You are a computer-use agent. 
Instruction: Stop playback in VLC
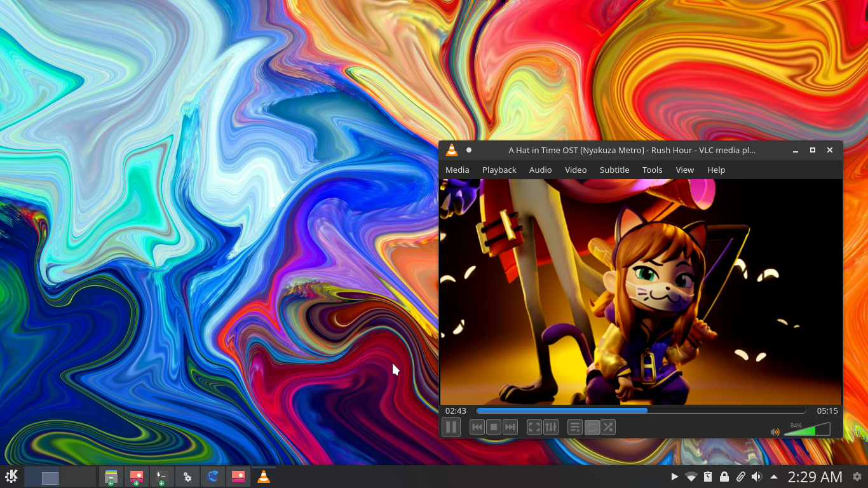click(x=494, y=428)
